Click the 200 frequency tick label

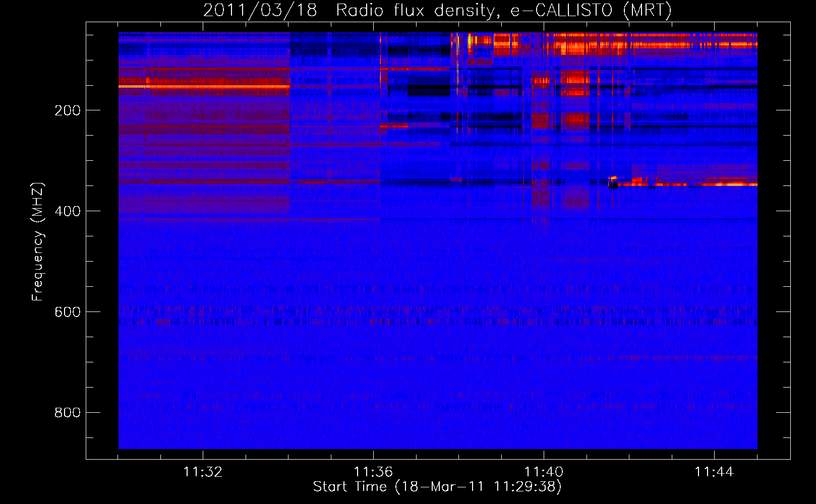point(68,110)
